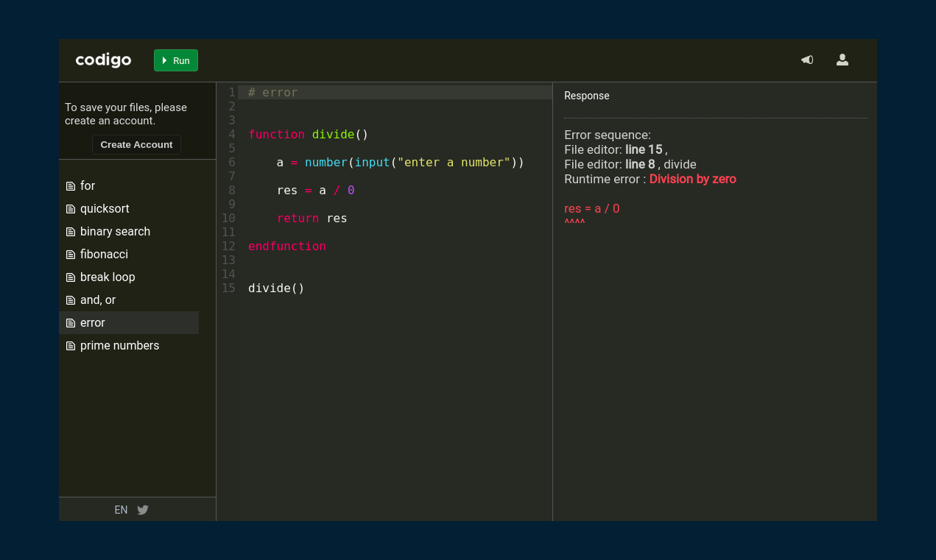Screen dimensions: 936x560
Task: Click the Create Account button
Action: tap(136, 144)
